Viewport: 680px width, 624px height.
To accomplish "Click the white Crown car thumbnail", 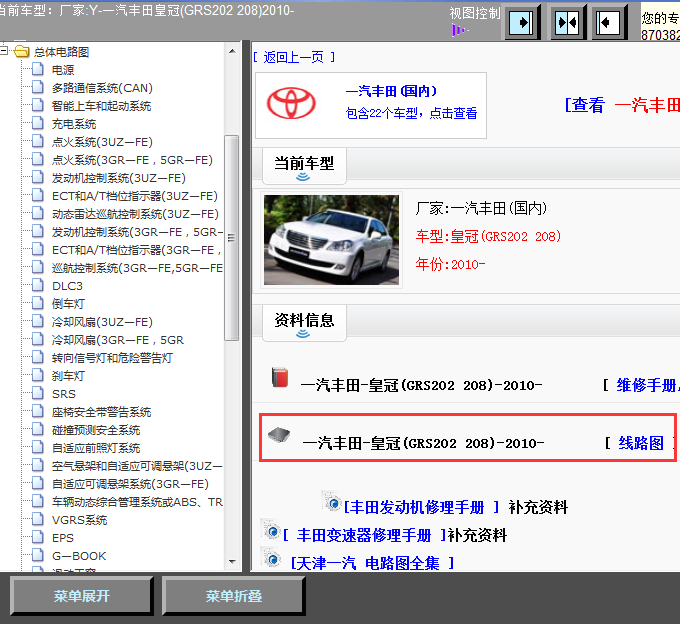I will point(331,240).
